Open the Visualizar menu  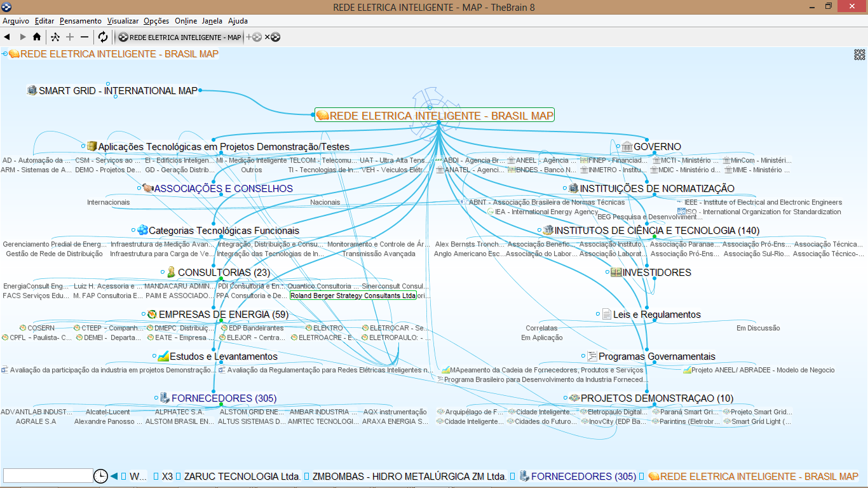(x=123, y=21)
